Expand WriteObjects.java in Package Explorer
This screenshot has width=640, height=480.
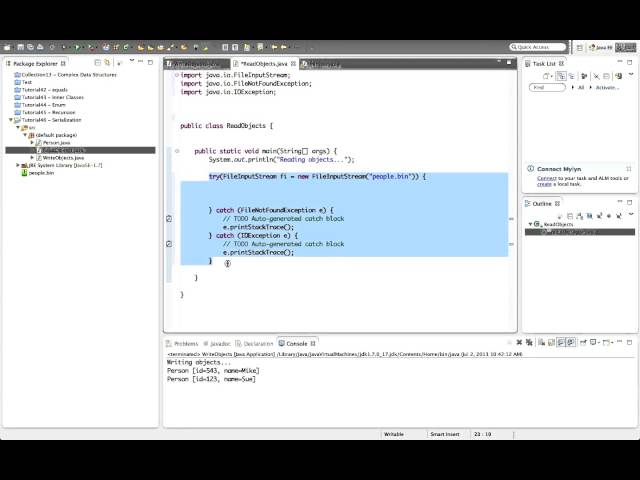pyautogui.click(x=32, y=158)
